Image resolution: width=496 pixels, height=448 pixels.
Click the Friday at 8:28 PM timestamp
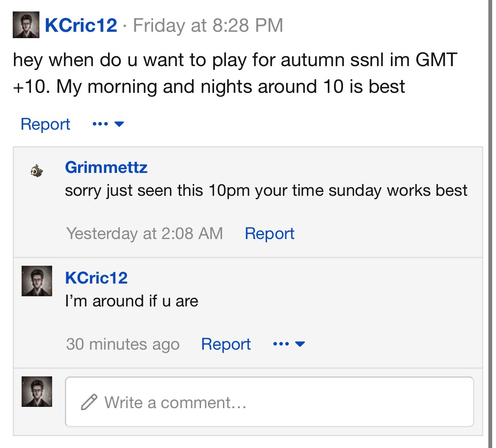(x=208, y=25)
